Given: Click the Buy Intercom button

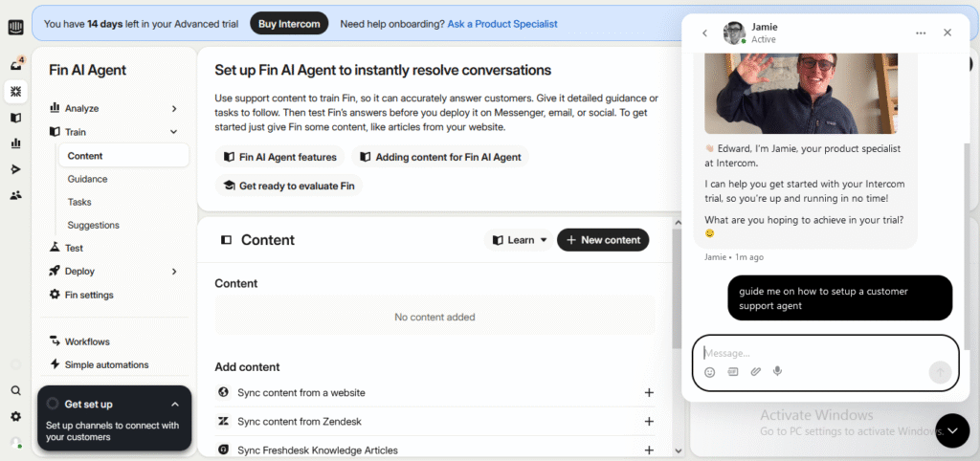Looking at the screenshot, I should pos(289,24).
